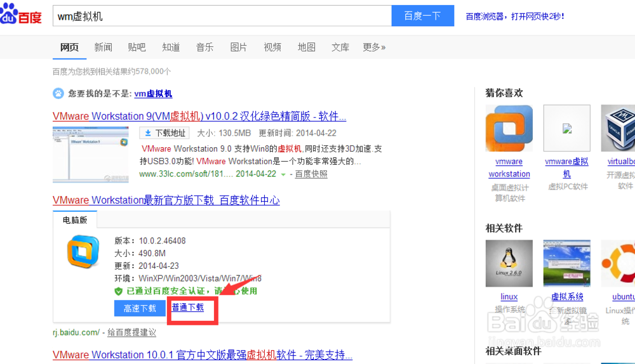Click the version text 10.0.2.46408
The image size is (635, 364).
pos(162,240)
